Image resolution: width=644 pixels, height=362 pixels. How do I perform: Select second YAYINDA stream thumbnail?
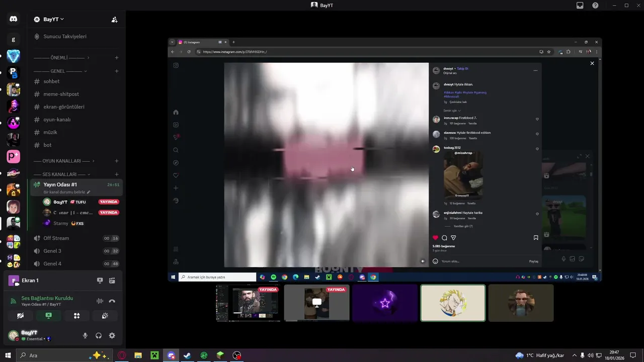pyautogui.click(x=316, y=303)
